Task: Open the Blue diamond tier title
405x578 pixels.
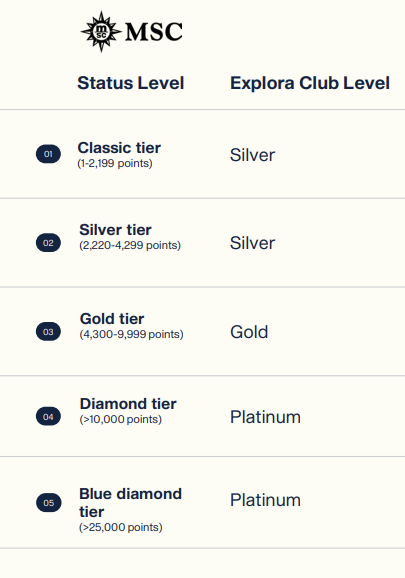Action: pyautogui.click(x=130, y=502)
